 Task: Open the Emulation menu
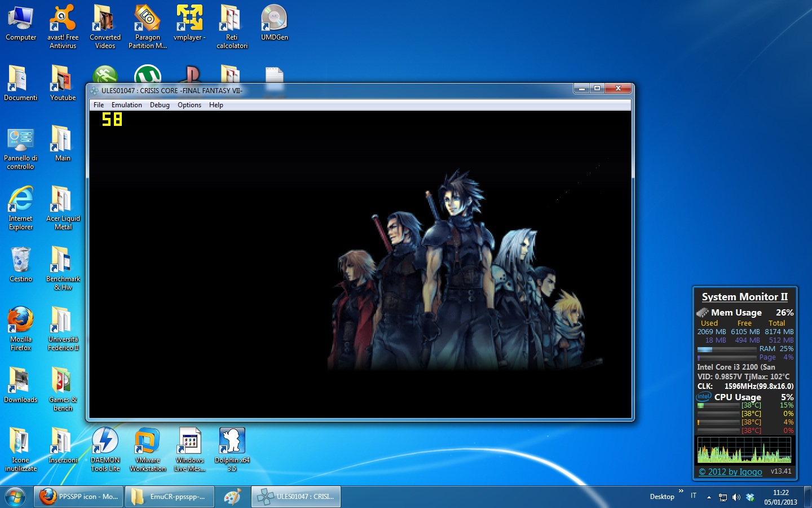point(126,105)
